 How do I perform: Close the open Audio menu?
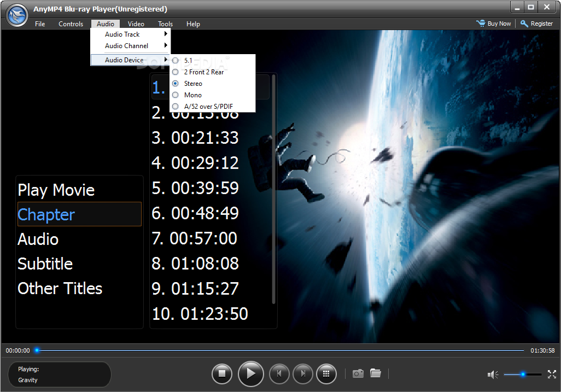(x=105, y=24)
